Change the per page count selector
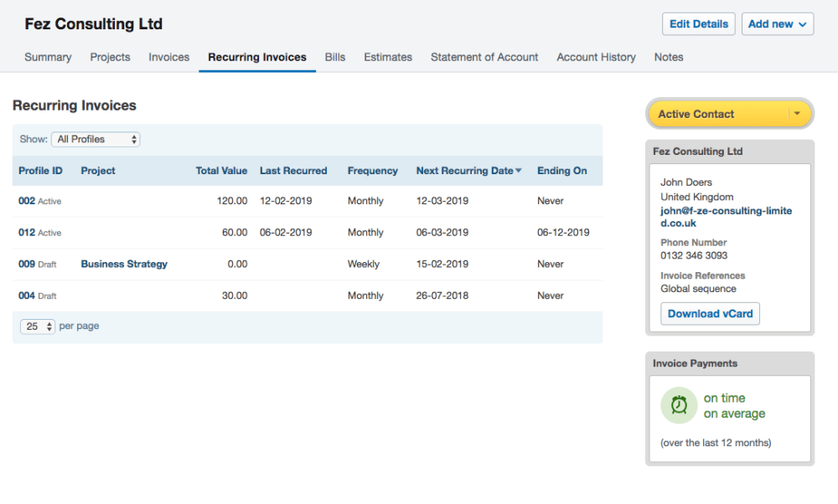Image resolution: width=838 pixels, height=504 pixels. 37,326
